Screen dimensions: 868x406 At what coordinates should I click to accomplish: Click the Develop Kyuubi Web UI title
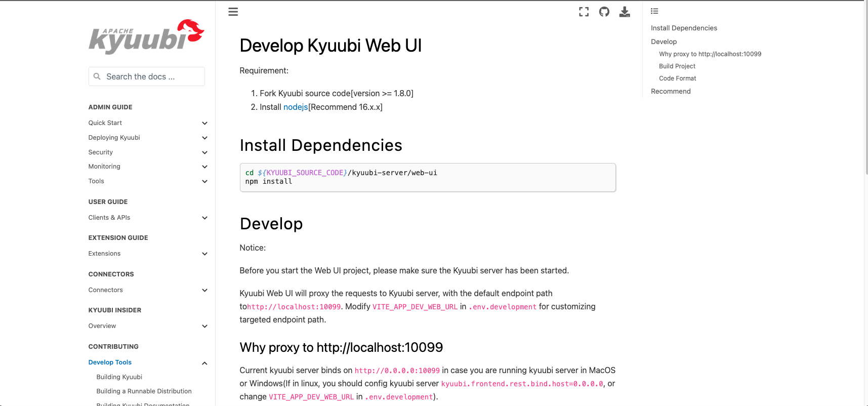[x=330, y=46]
